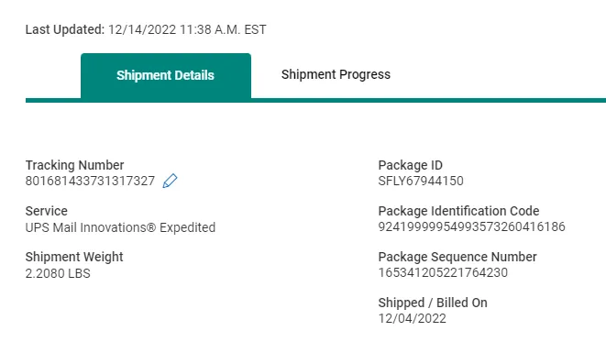Click the Last Updated label
Screen dimensions: 606x364
65,29
